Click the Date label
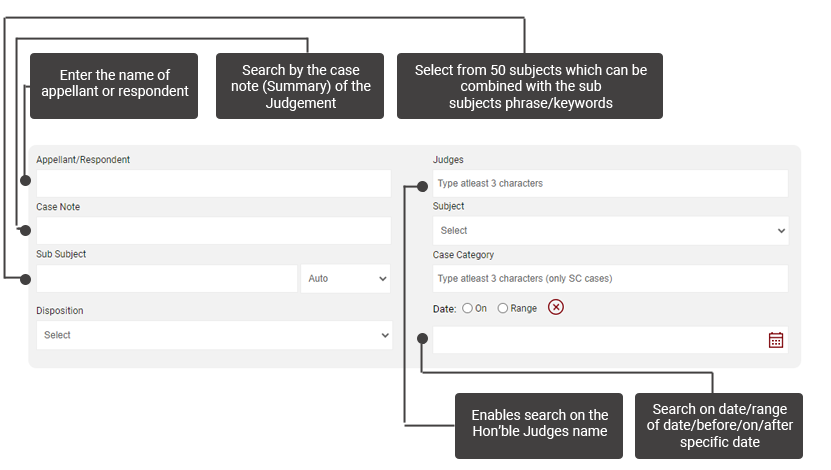The height and width of the screenshot is (470, 831). pos(444,309)
